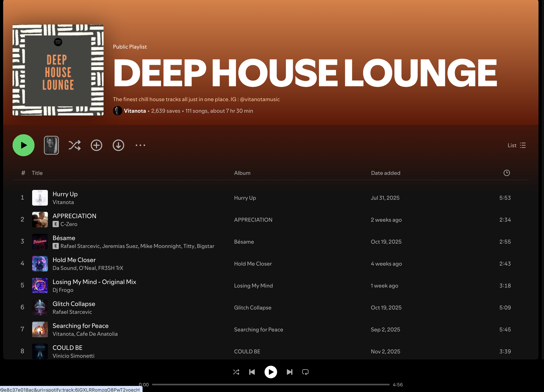Image resolution: width=544 pixels, height=392 pixels.
Task: Click the preview thumbnail beside play button
Action: [x=51, y=145]
